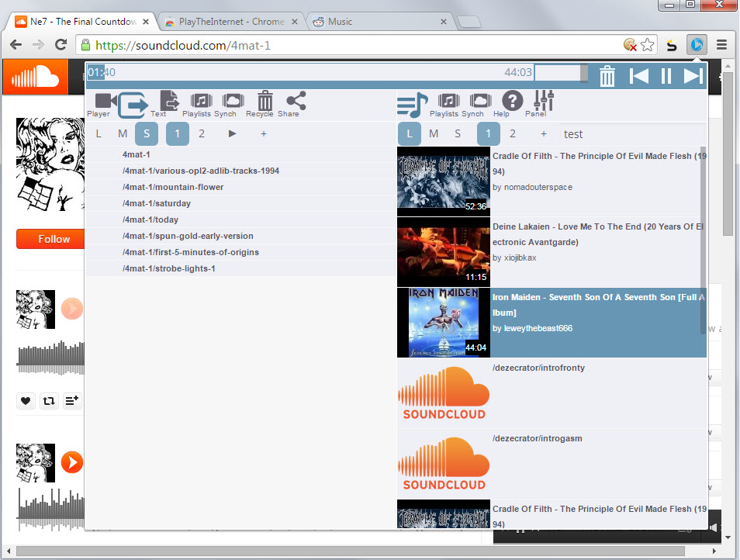Repost the track icon
The height and width of the screenshot is (560, 740).
(x=49, y=401)
